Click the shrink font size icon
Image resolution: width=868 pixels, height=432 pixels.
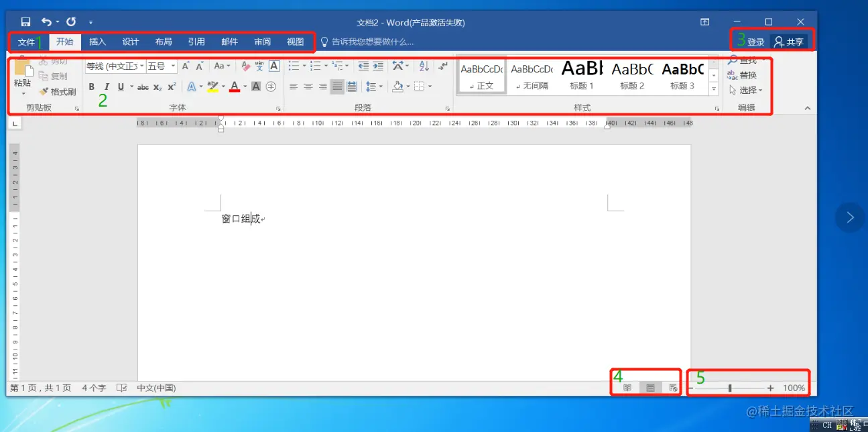coord(200,66)
